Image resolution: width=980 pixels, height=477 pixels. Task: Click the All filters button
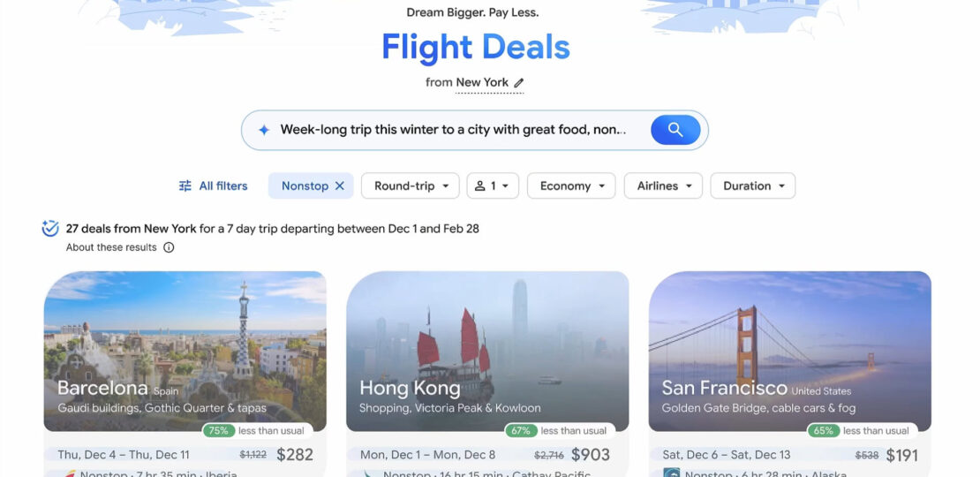213,185
